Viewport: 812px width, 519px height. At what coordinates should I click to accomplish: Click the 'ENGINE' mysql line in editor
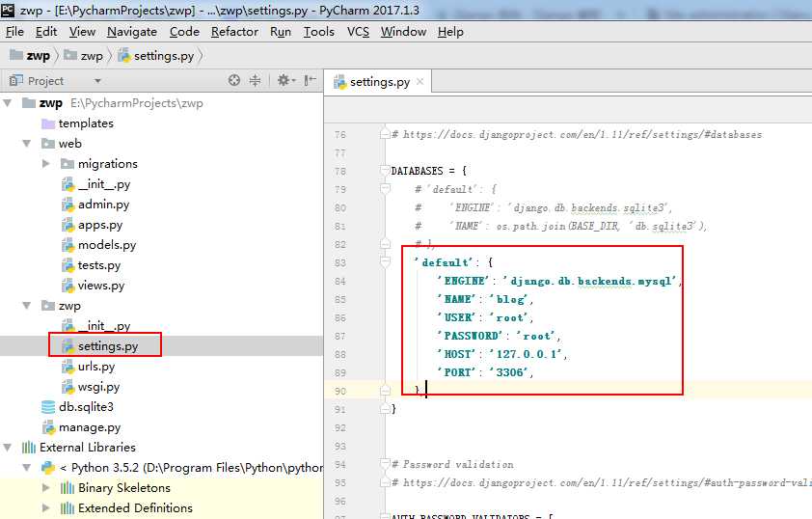pos(558,281)
